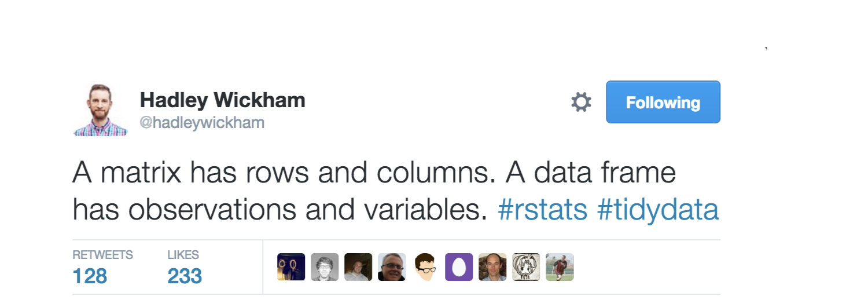Click the blue Following button
This screenshot has width=868, height=307.
click(663, 102)
